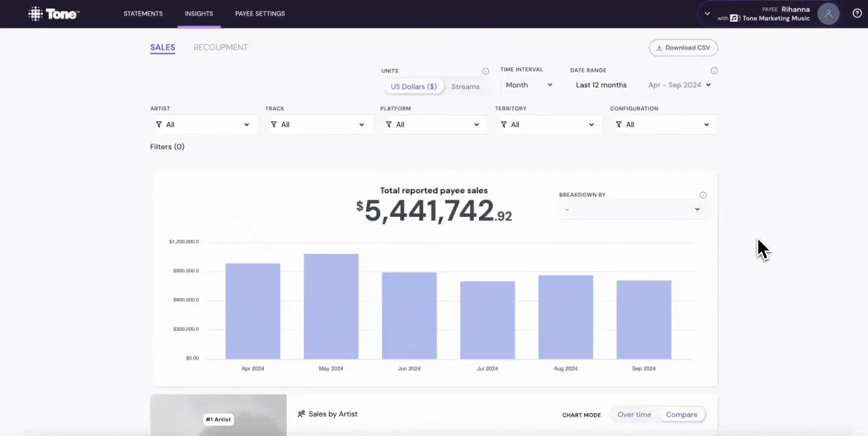Set chart mode to Compare
The width and height of the screenshot is (868, 436).
coord(682,415)
